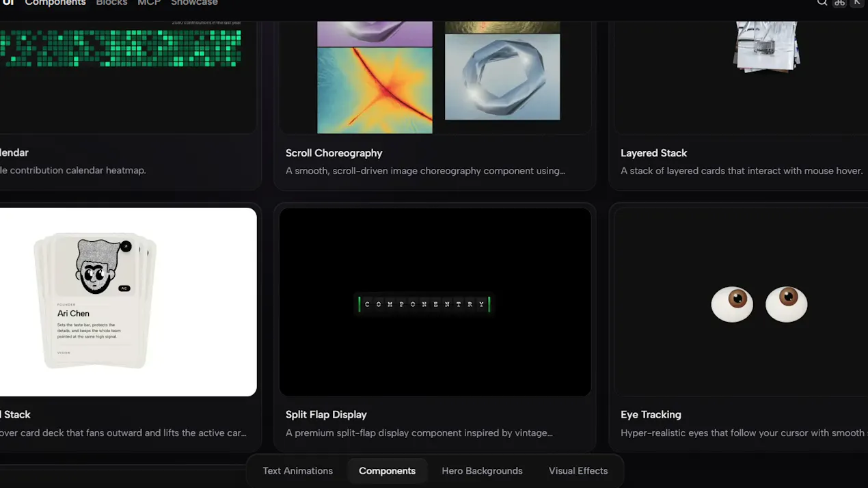Click the Ari Chen card stack preview

pos(95,302)
